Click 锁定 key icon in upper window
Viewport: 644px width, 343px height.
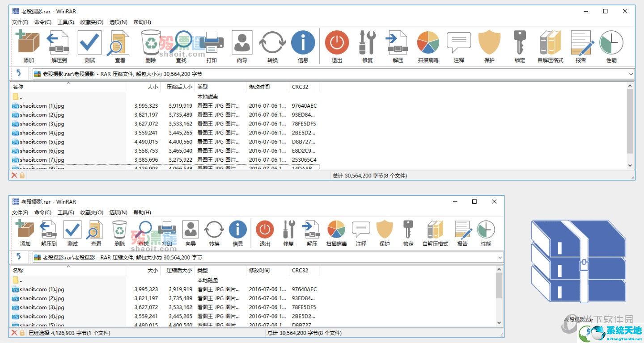(x=520, y=42)
